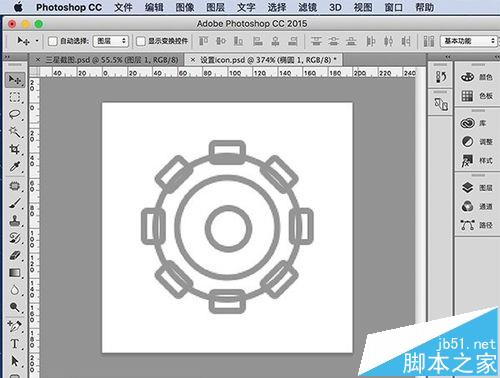Image resolution: width=500 pixels, height=378 pixels.
Task: Switch to the 三星截图.psd tab
Action: [x=112, y=60]
